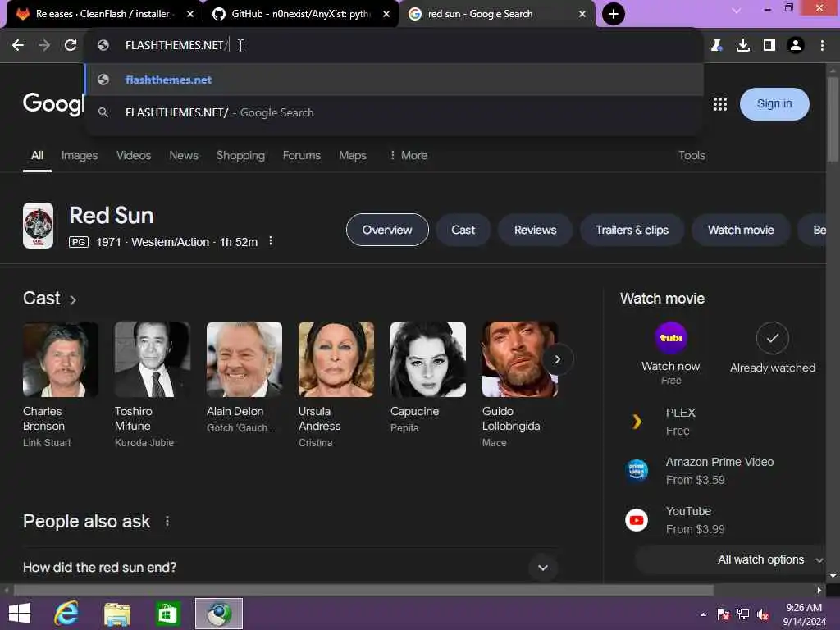The height and width of the screenshot is (630, 840).
Task: Close the GitHub AnyXist tab
Action: coord(386,14)
